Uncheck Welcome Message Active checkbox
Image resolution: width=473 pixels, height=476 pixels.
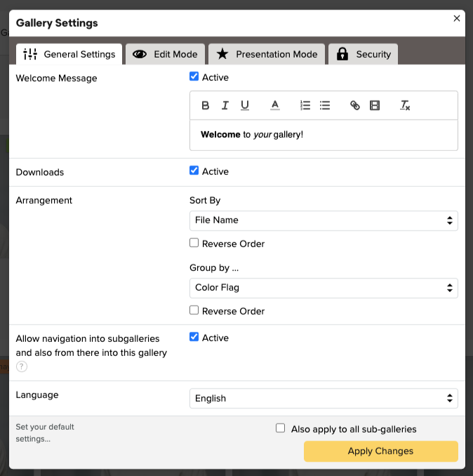coord(194,77)
